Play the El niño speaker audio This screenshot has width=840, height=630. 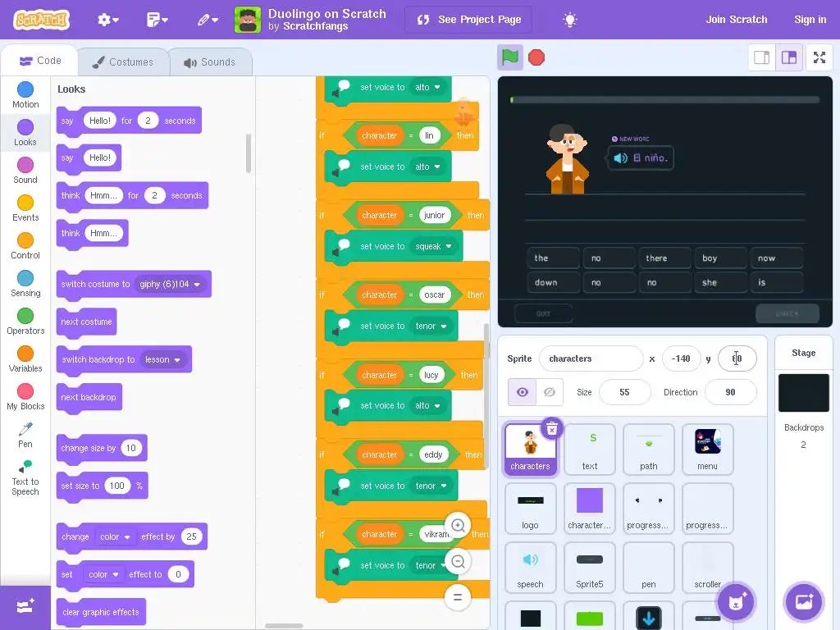tap(620, 158)
